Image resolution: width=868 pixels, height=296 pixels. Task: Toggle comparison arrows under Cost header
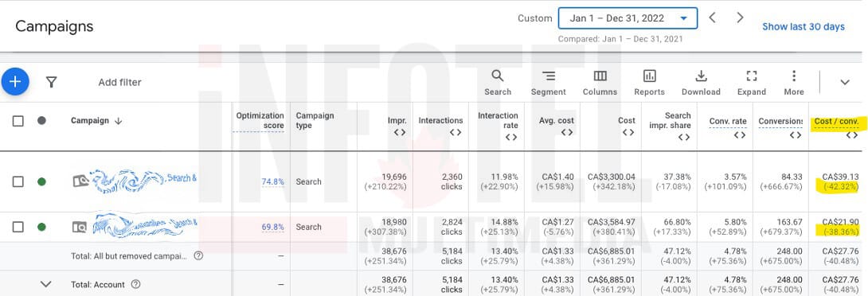coord(628,132)
